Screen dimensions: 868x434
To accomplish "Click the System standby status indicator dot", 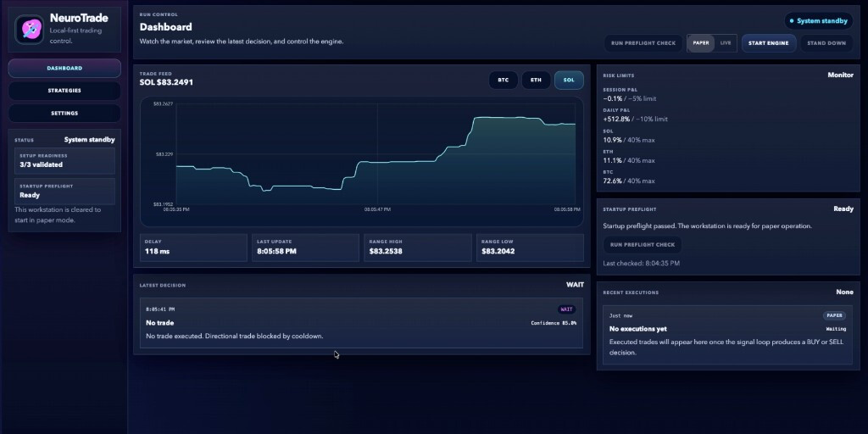I will [792, 21].
